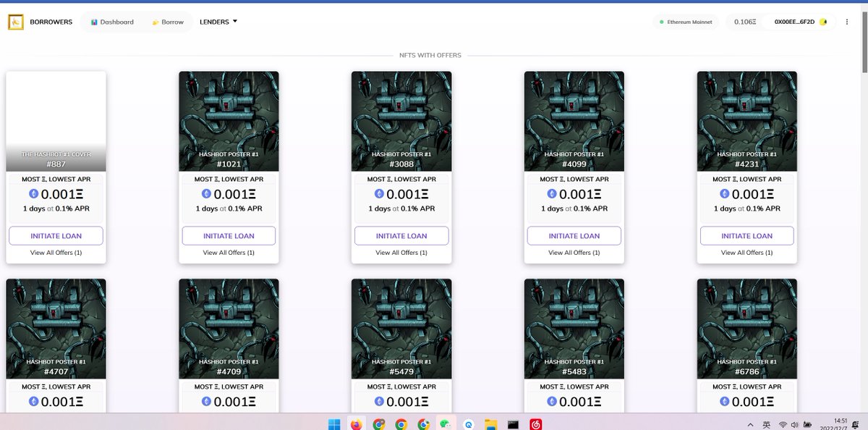Open Wi-Fi network settings in tray
Image resolution: width=868 pixels, height=430 pixels.
pyautogui.click(x=783, y=424)
